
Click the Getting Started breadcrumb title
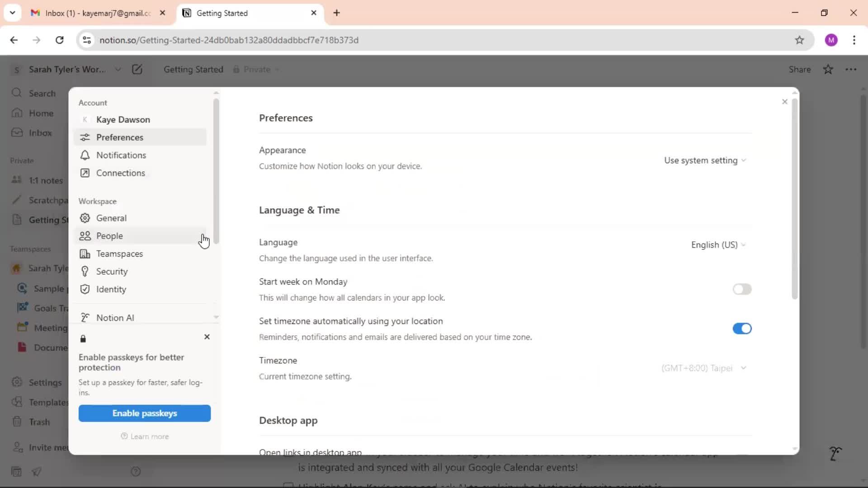(193, 69)
